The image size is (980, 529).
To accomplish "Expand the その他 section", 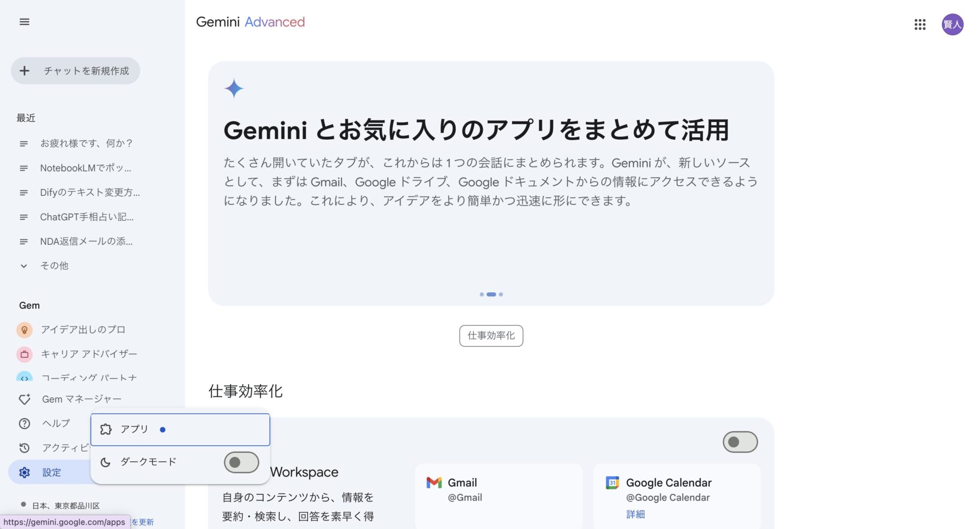I will click(x=54, y=265).
